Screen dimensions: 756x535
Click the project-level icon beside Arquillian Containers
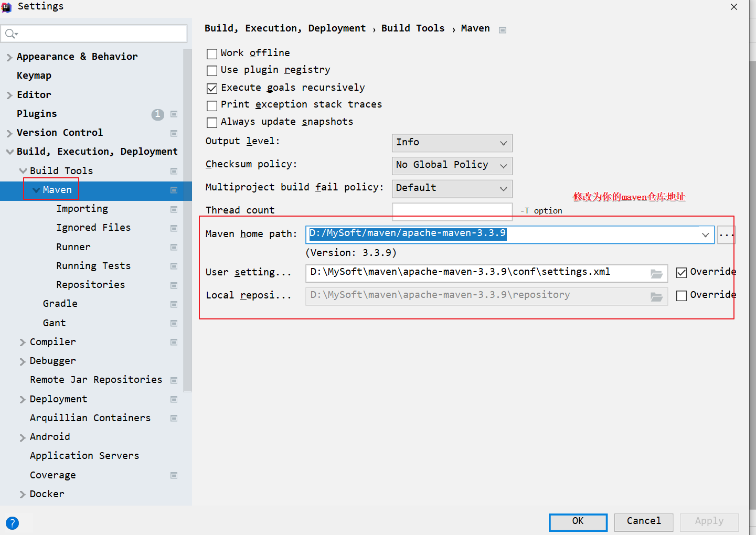[x=174, y=418]
